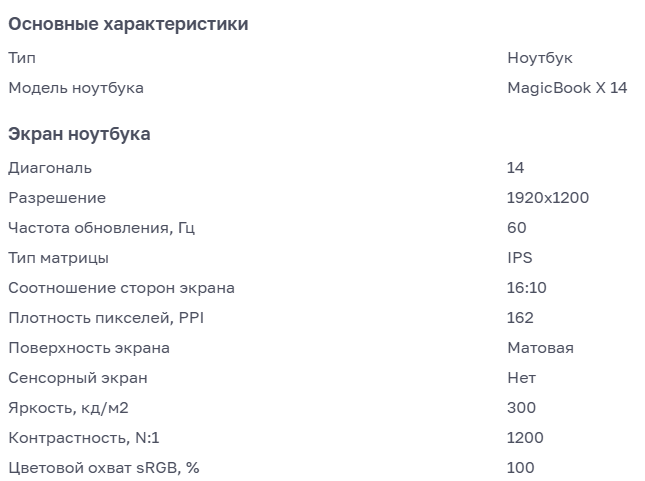Click the Частота обновления, Гц label
645x481 pixels.
click(101, 228)
